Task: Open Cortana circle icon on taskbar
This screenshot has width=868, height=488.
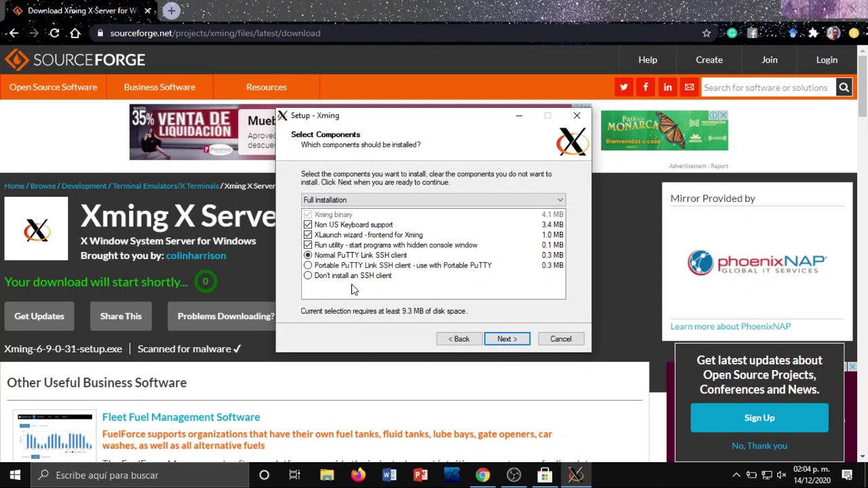Action: tap(264, 475)
